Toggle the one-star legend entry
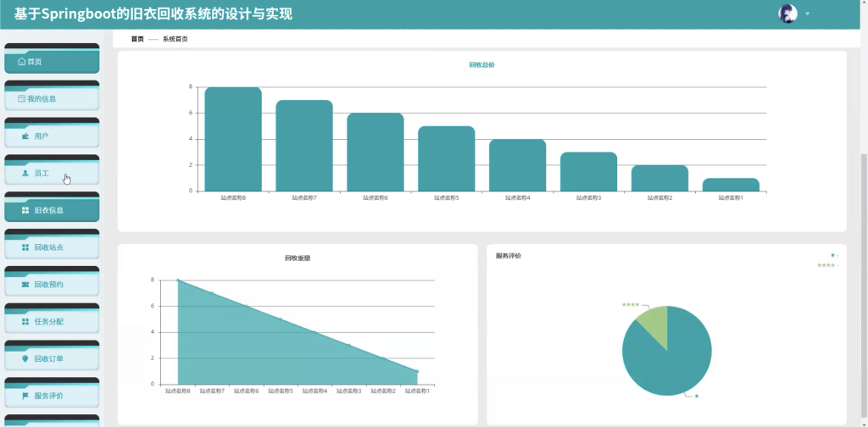 pos(834,255)
